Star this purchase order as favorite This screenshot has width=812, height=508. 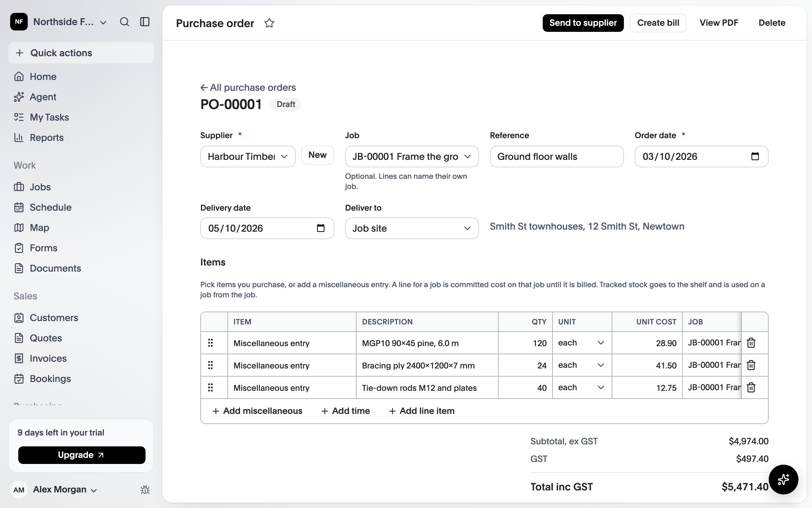pos(269,23)
